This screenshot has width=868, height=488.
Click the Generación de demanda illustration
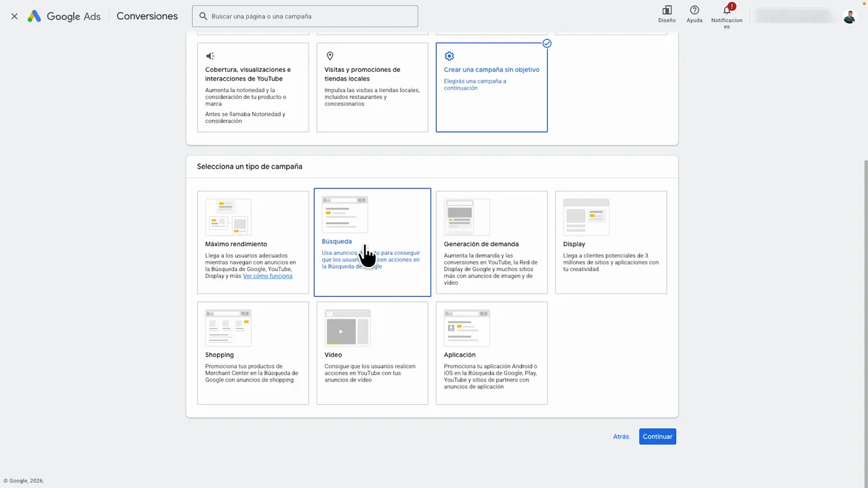tap(467, 217)
